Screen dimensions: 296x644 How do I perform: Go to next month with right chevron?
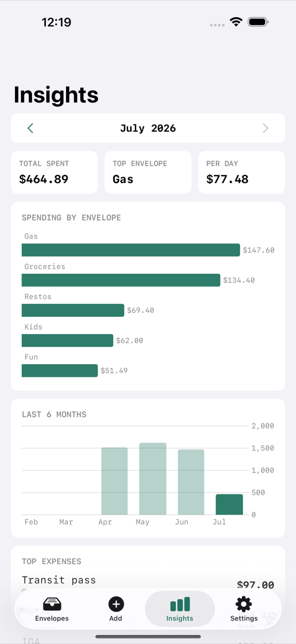pyautogui.click(x=266, y=128)
